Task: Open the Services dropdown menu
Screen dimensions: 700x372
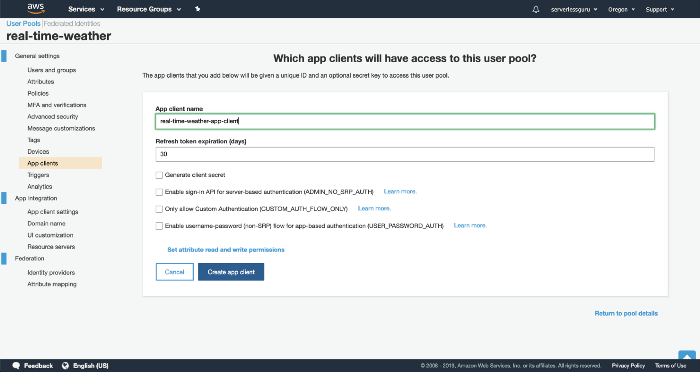Action: tap(86, 9)
